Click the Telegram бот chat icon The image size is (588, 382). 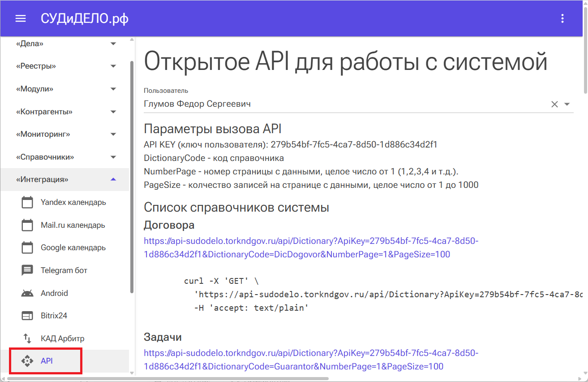pos(27,270)
